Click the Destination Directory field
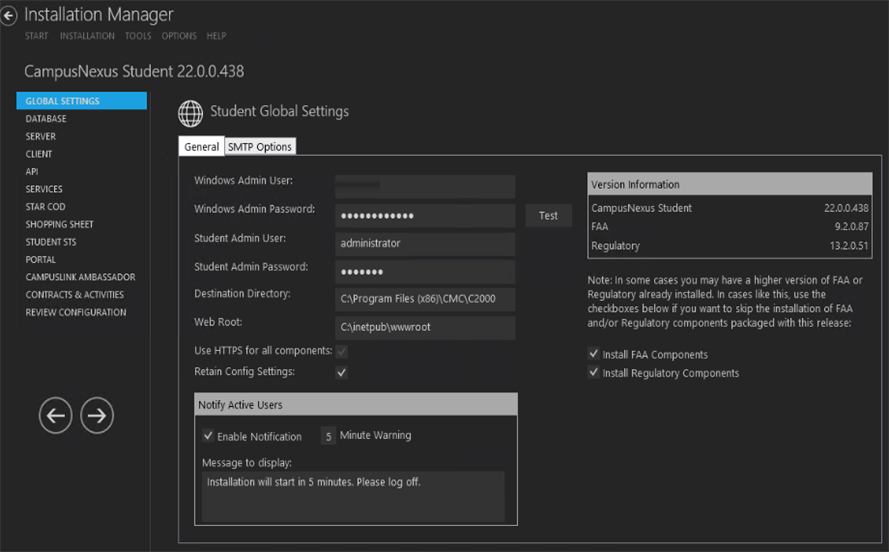889x552 pixels. [x=425, y=299]
